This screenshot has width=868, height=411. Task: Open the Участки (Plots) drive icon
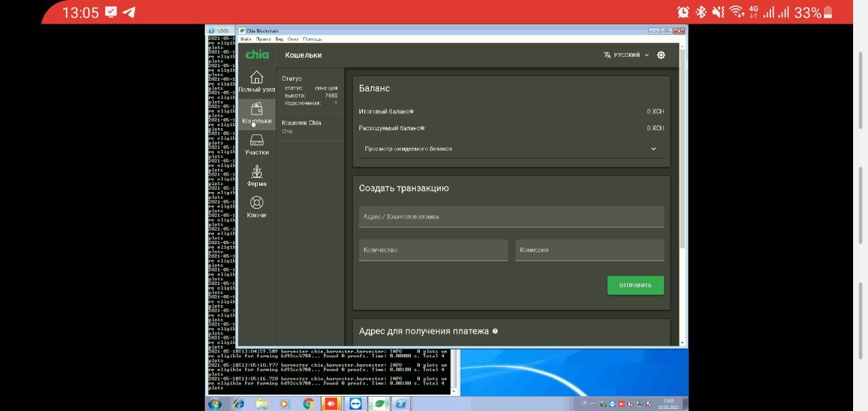click(256, 140)
